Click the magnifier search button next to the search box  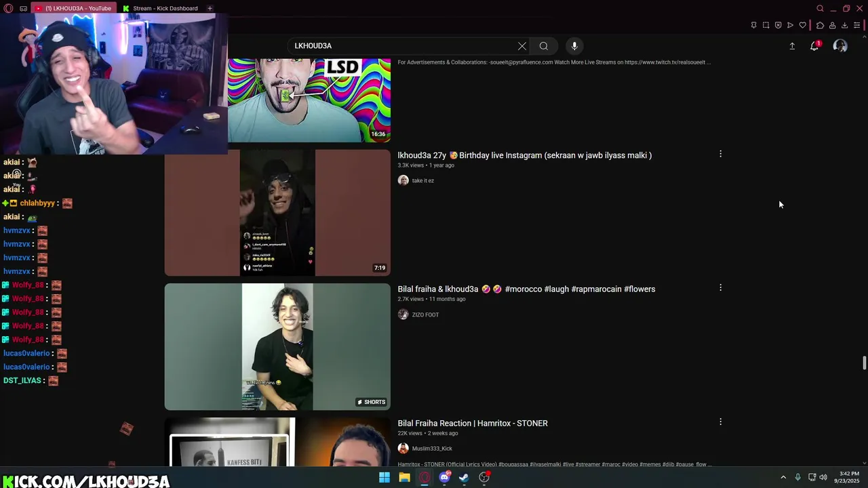click(x=544, y=46)
